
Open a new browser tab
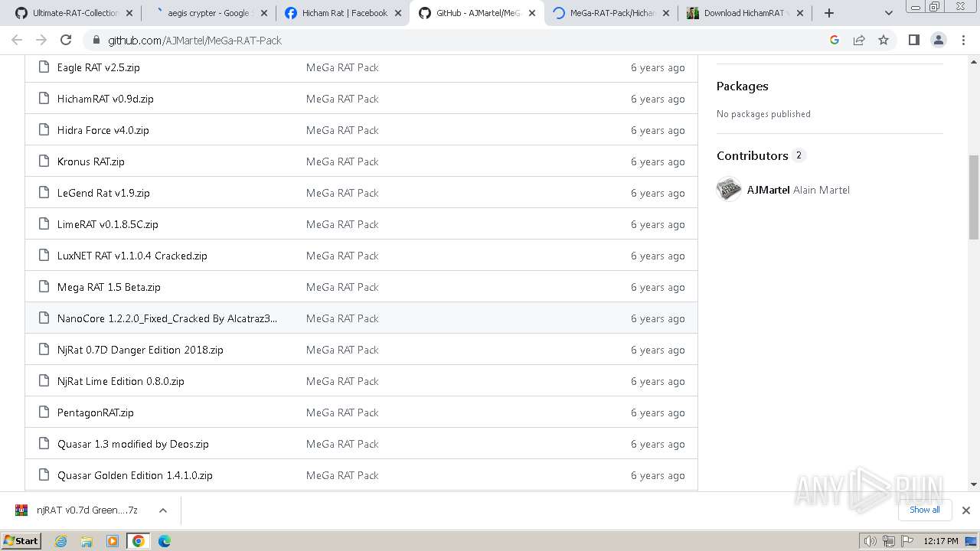828,13
